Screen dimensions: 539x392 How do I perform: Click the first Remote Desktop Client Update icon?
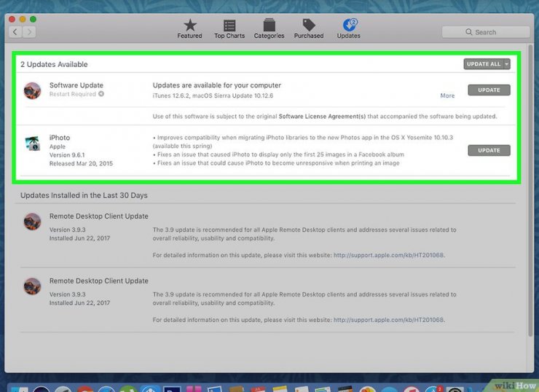tap(32, 222)
